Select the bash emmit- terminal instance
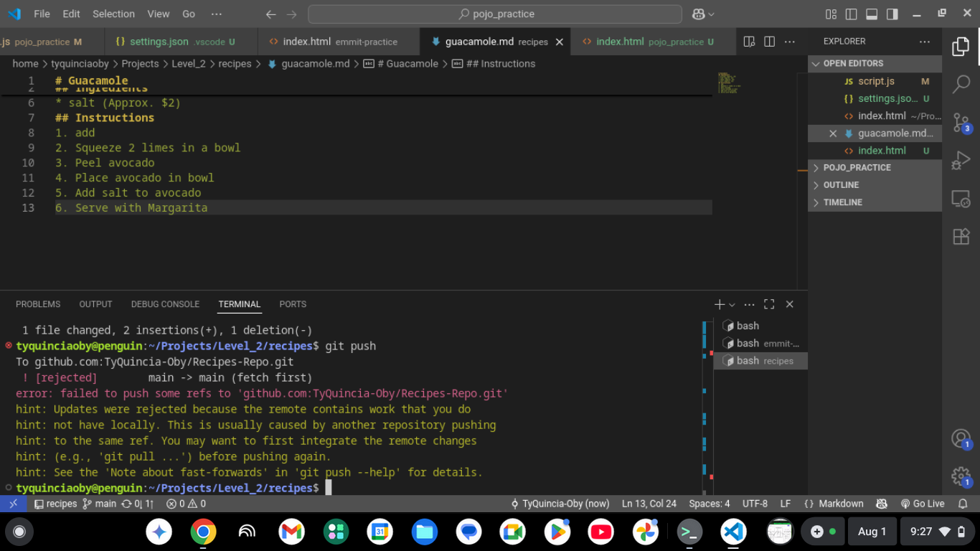Screen dimensions: 980x551 (760, 343)
